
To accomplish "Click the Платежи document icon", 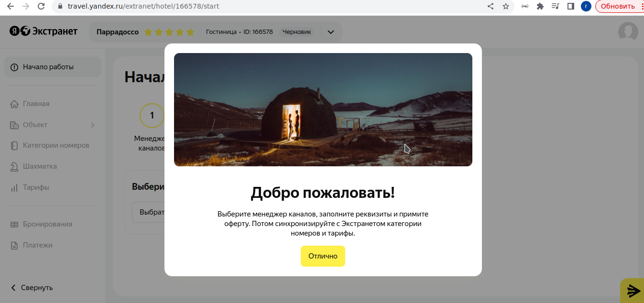I will click(14, 245).
